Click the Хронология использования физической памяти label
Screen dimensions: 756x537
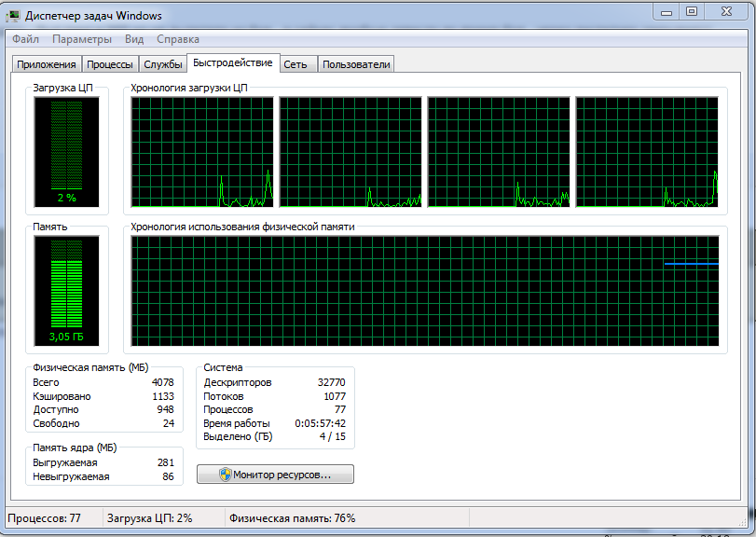pos(242,227)
